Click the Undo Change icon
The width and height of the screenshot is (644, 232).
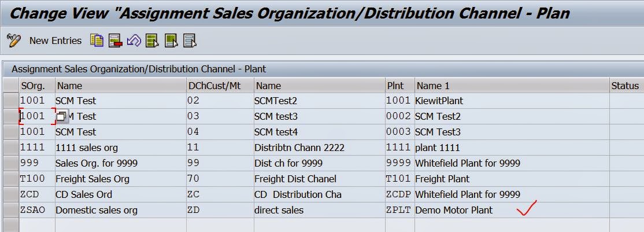coord(134,40)
